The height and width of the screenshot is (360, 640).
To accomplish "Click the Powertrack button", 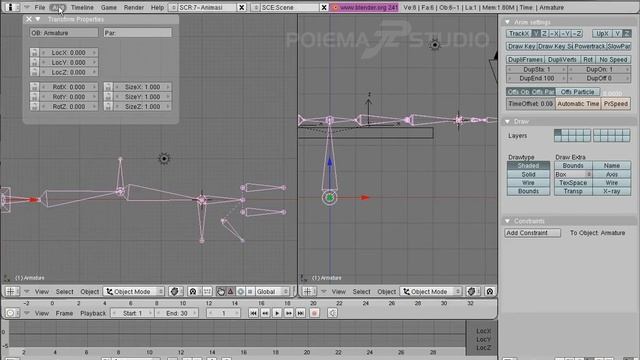I will click(x=589, y=47).
